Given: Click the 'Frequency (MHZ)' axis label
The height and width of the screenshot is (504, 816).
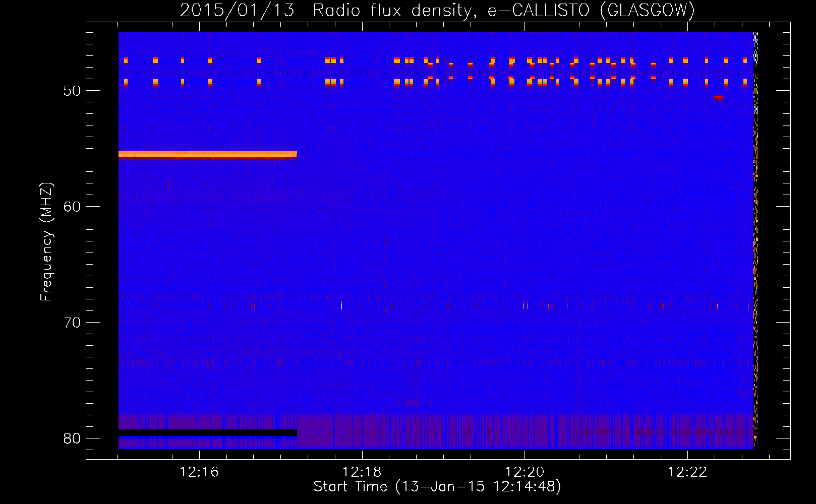Looking at the screenshot, I should coord(46,241).
